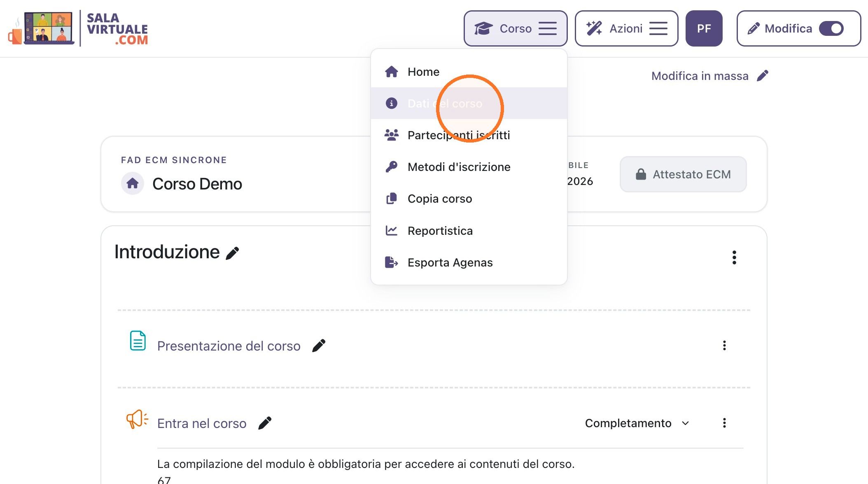Image resolution: width=868 pixels, height=484 pixels.
Task: Toggle the Modifica edit mode switch
Action: (831, 28)
